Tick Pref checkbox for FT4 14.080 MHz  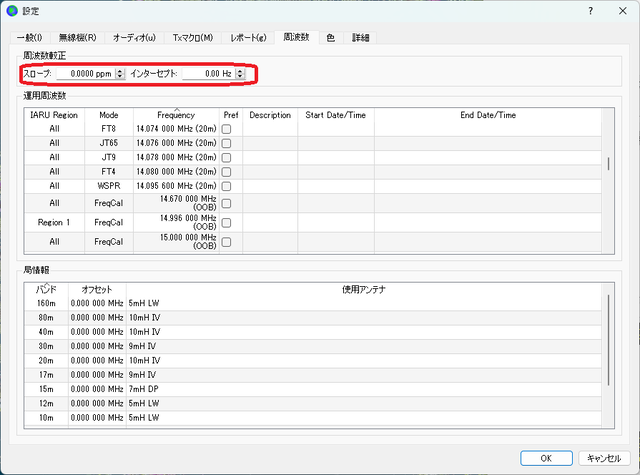(x=226, y=172)
